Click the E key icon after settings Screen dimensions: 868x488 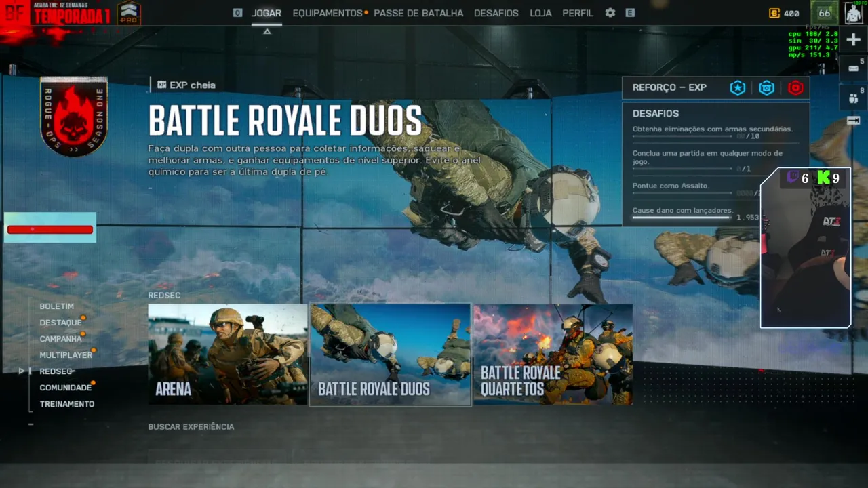pyautogui.click(x=631, y=13)
